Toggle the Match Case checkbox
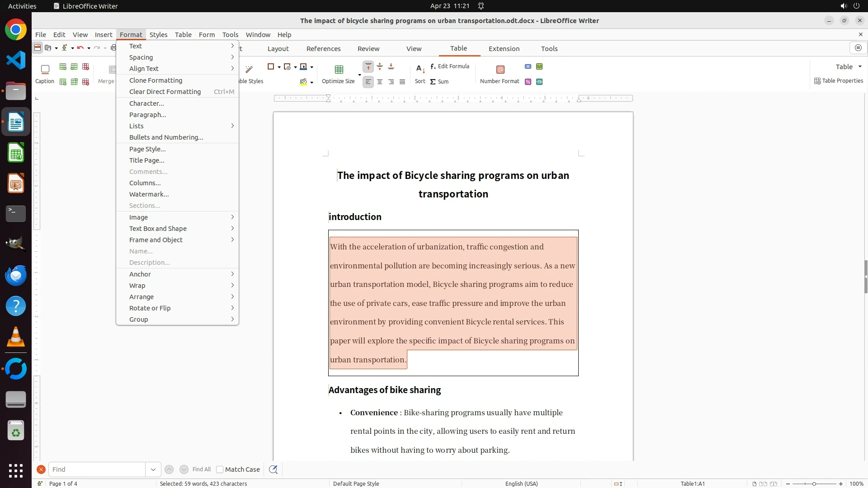 point(220,469)
